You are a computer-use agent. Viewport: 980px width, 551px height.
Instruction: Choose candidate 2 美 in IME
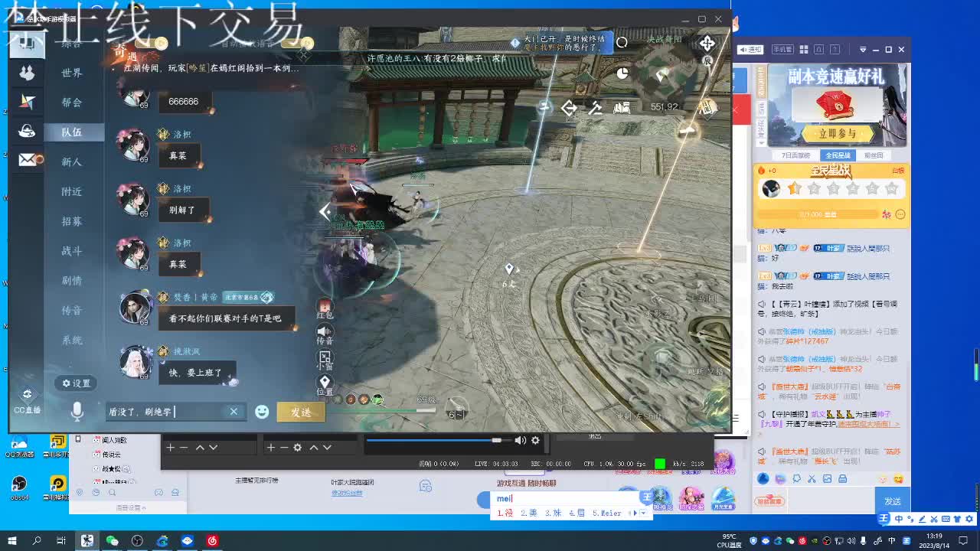(529, 513)
